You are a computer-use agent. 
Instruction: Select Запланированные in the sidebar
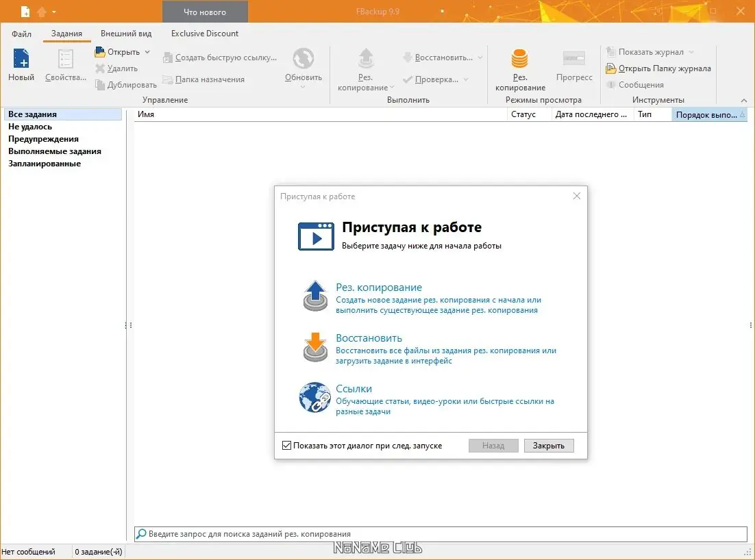[45, 164]
